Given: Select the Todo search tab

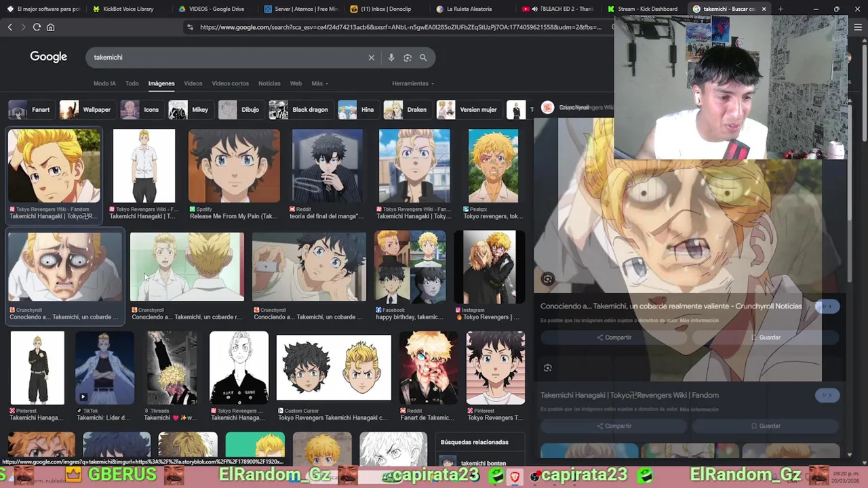Looking at the screenshot, I should click(x=132, y=83).
